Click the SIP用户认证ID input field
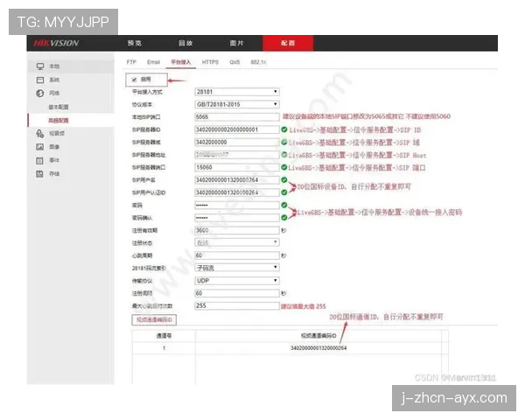 tap(237, 192)
